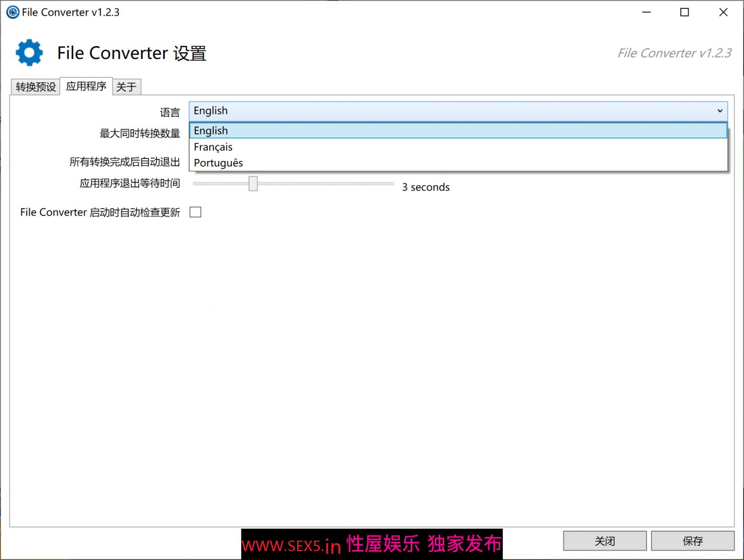
Task: Minimize the File Converter window
Action: pos(647,12)
